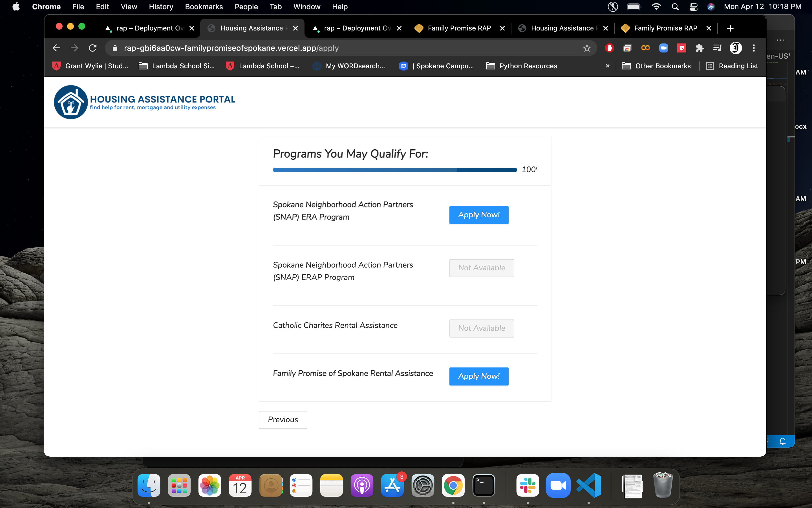
Task: Show hidden bookmarks with the chevron
Action: pyautogui.click(x=608, y=66)
